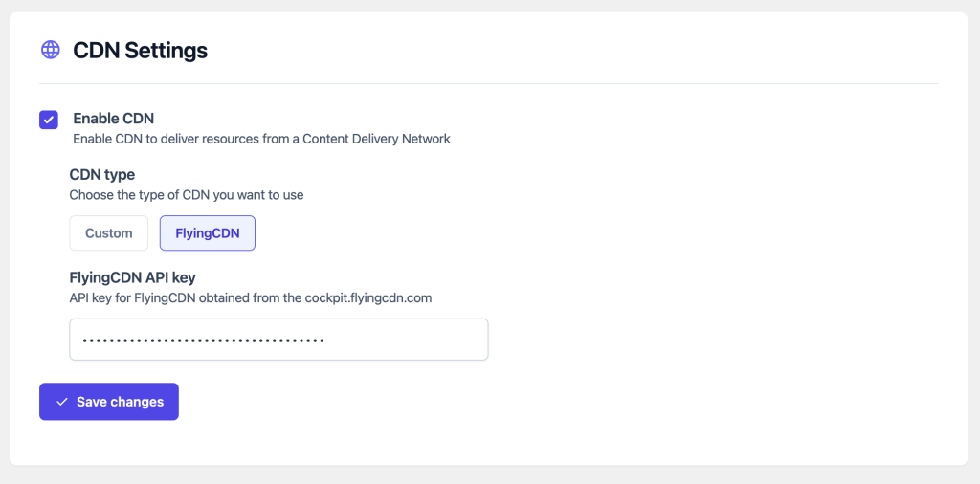
Task: Save changes to CDN settings
Action: pos(109,402)
